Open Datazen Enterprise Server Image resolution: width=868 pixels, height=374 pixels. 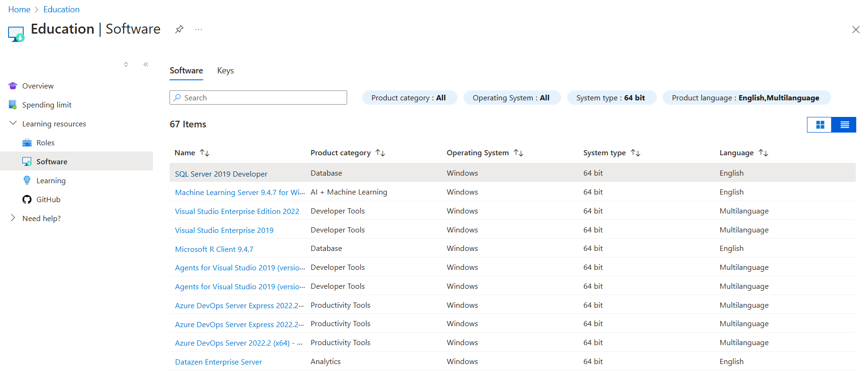218,362
